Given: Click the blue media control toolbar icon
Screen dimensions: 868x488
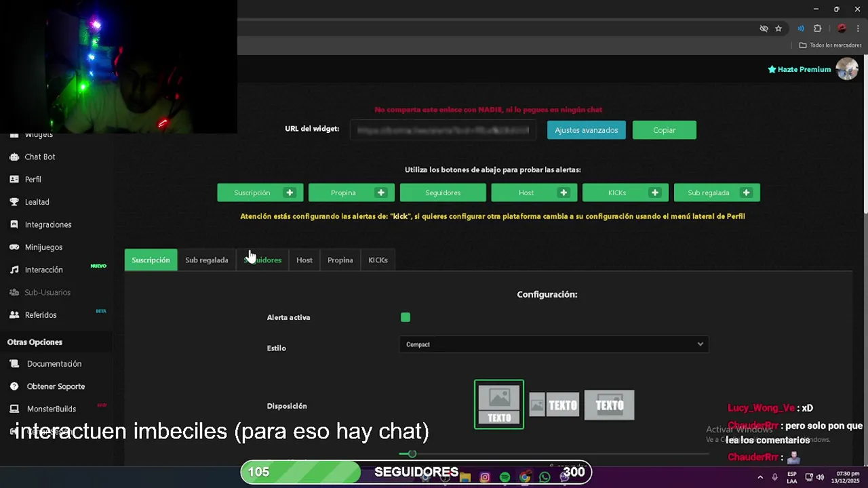Looking at the screenshot, I should pos(801,28).
